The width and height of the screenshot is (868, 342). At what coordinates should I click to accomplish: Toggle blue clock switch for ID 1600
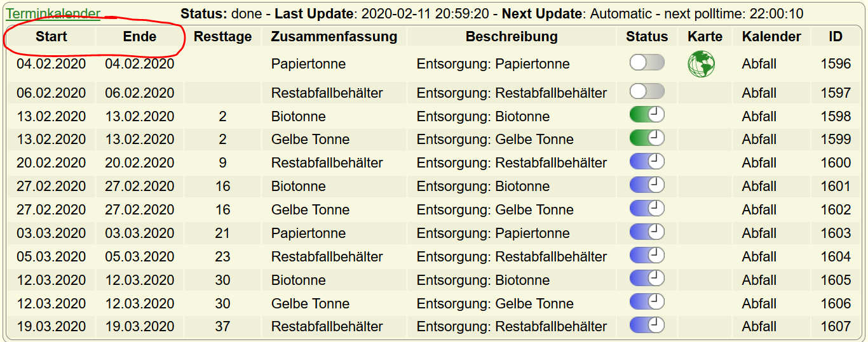coord(647,162)
